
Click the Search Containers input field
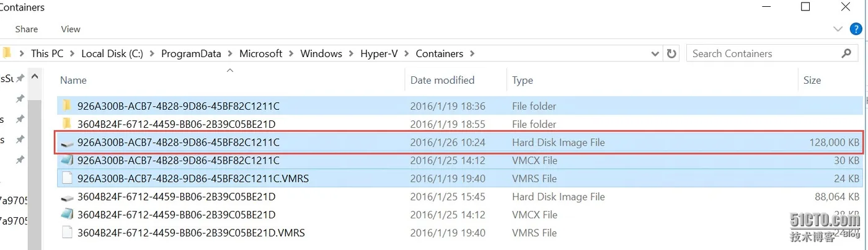click(763, 53)
